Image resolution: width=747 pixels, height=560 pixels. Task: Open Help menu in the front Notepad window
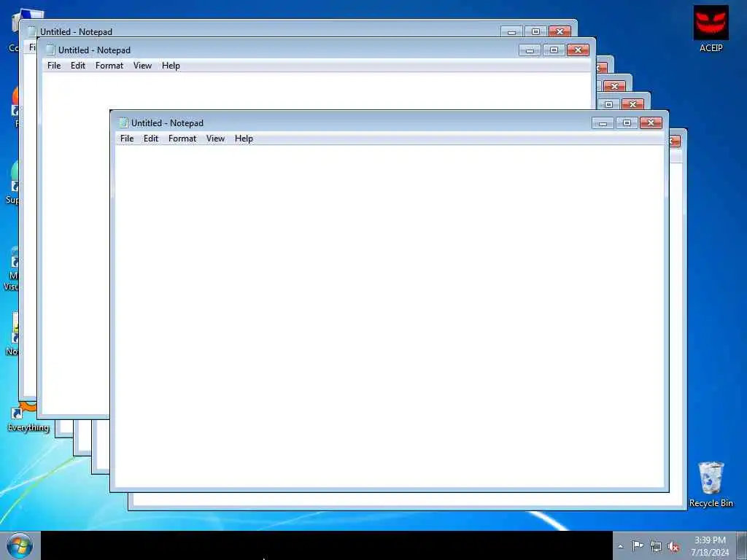point(244,139)
